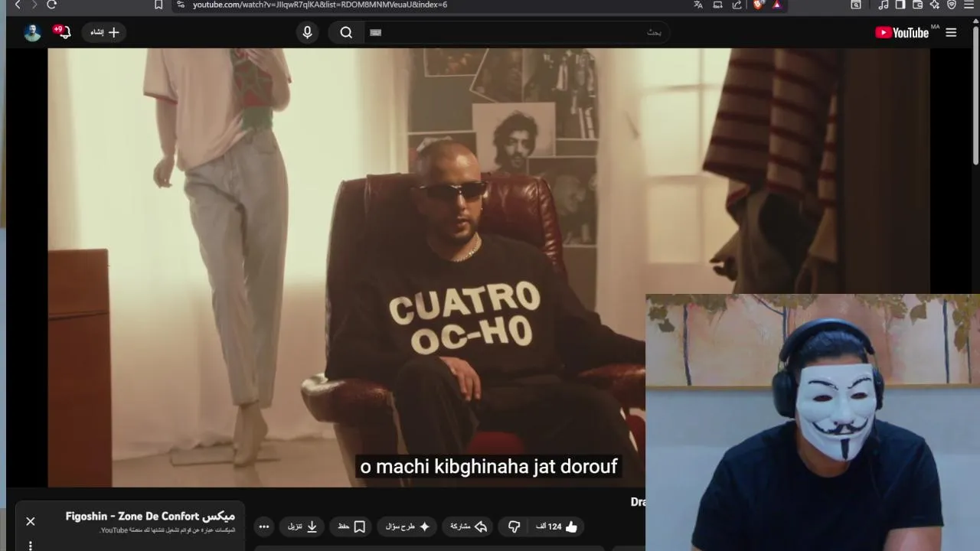The height and width of the screenshot is (551, 980).
Task: Download the video (تنزيل)
Action: 302,527
